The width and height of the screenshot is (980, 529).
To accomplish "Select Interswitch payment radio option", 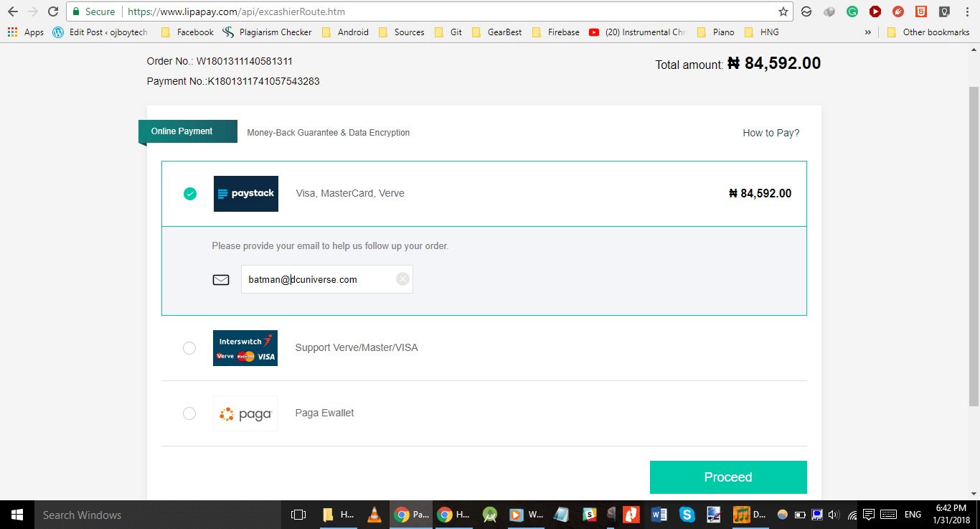I will tap(189, 348).
